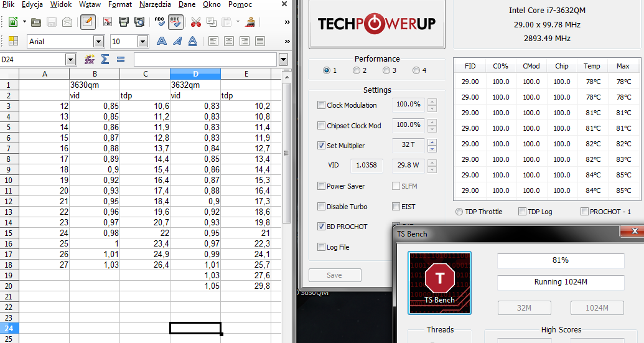
Task: Toggle EIST checkbox
Action: (x=396, y=207)
